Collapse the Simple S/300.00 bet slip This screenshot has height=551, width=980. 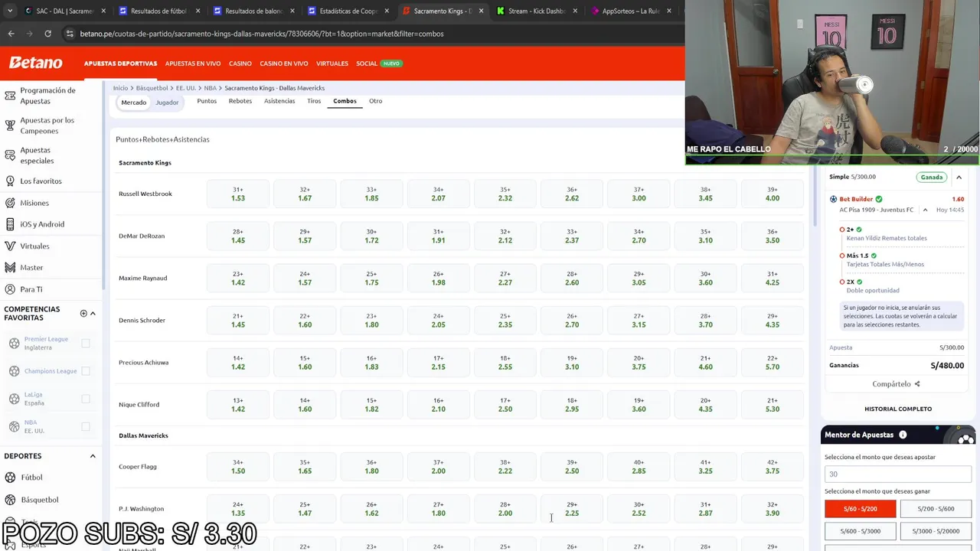(x=959, y=177)
